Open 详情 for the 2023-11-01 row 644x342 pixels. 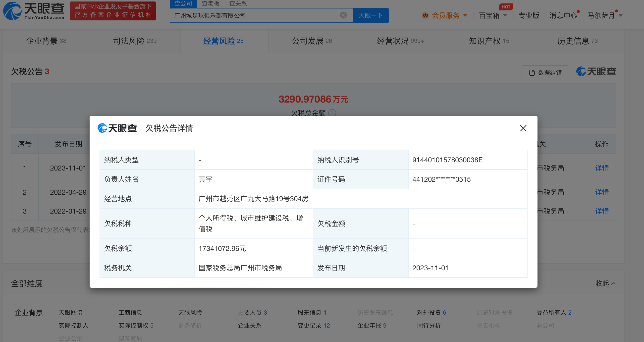pyautogui.click(x=602, y=168)
